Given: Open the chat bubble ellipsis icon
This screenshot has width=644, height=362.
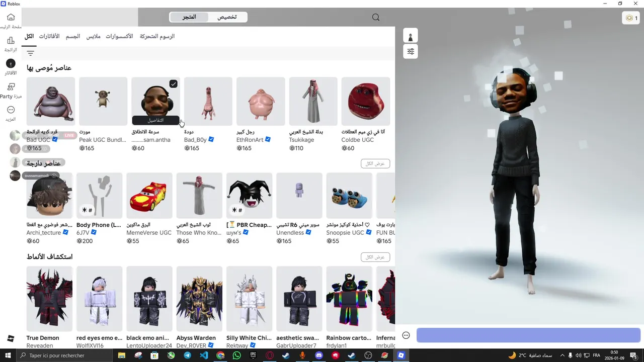Looking at the screenshot, I should [406, 335].
